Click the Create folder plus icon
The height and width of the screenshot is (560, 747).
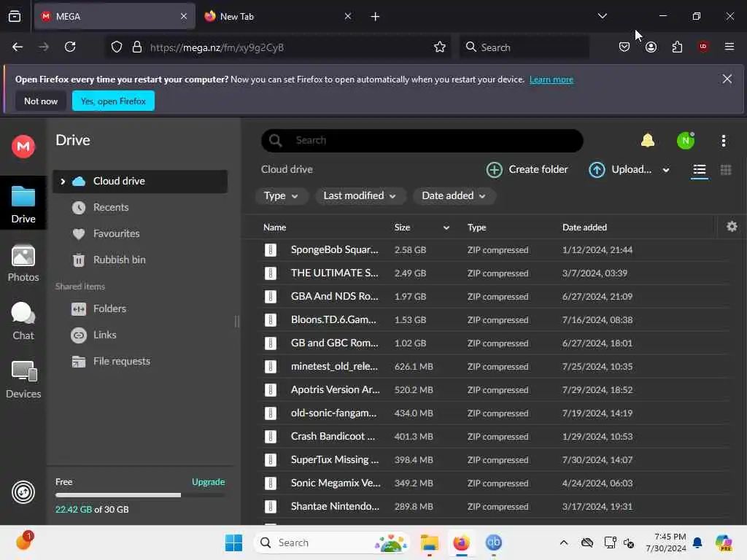pyautogui.click(x=494, y=169)
